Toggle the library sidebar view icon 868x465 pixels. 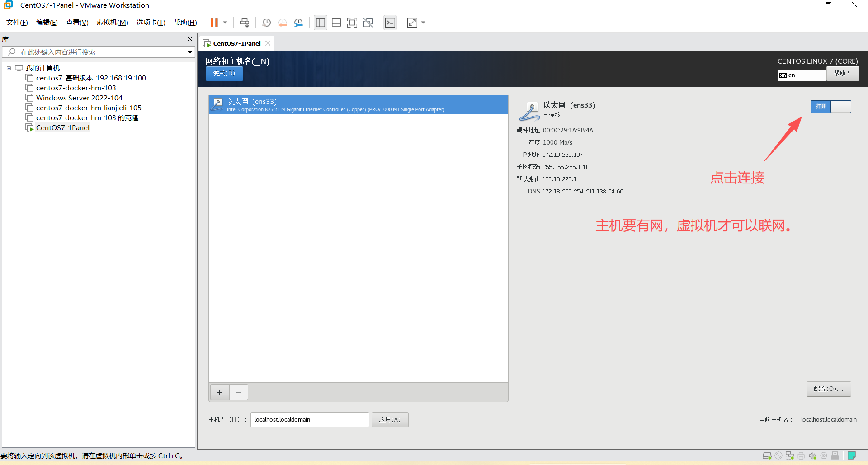[321, 23]
